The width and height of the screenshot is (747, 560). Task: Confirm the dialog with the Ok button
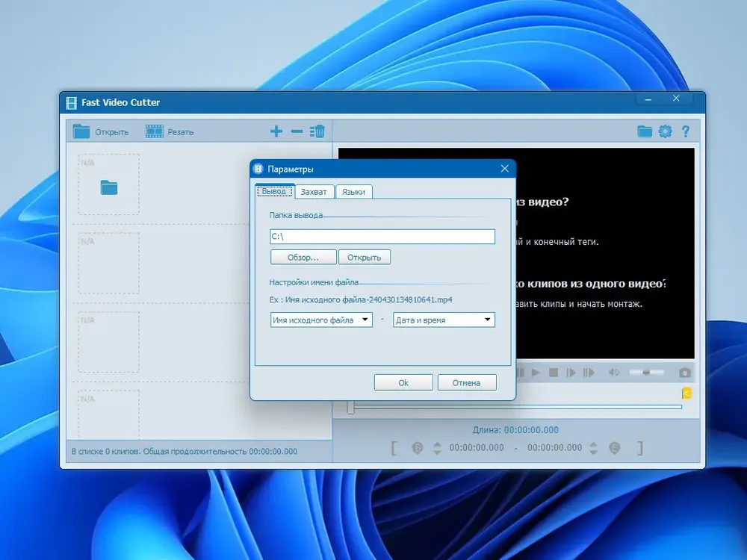coord(403,382)
